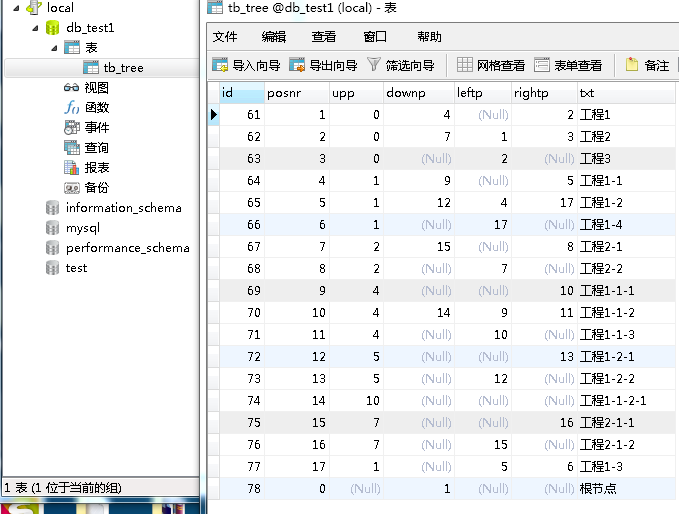Viewport: 679px width, 514px height.
Task: Click the tb_tree table icon in tree
Action: click(91, 68)
